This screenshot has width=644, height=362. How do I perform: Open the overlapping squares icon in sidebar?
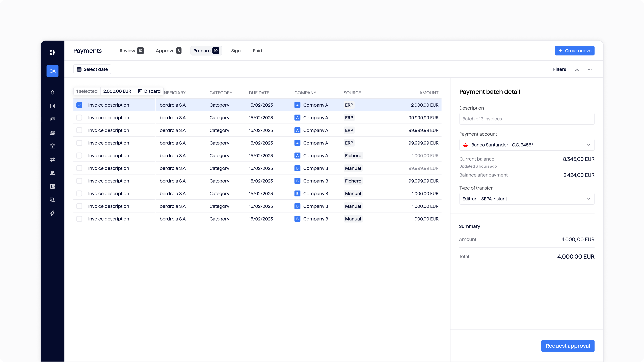(52, 200)
